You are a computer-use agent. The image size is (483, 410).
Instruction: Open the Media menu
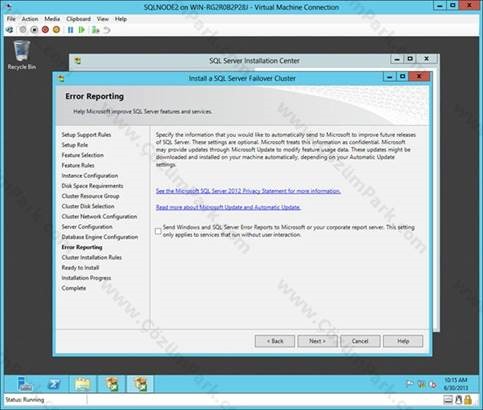pos(52,19)
